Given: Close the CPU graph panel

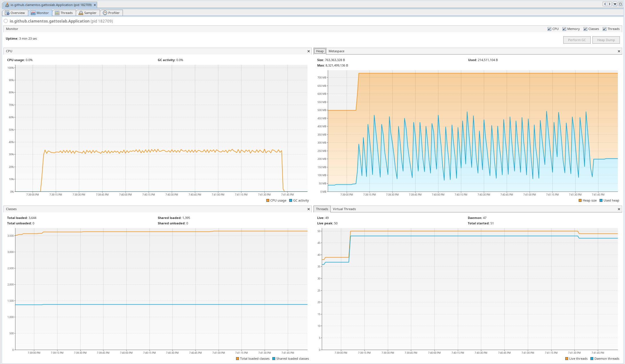Looking at the screenshot, I should [x=309, y=51].
